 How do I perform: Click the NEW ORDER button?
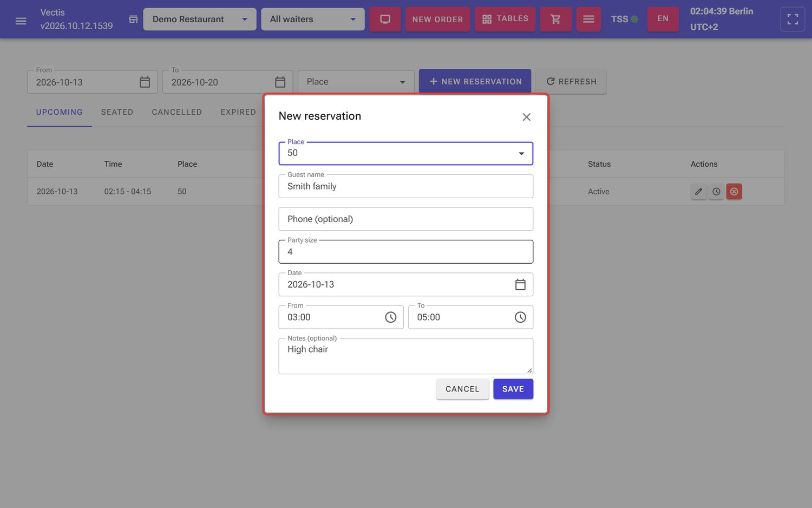pyautogui.click(x=437, y=19)
